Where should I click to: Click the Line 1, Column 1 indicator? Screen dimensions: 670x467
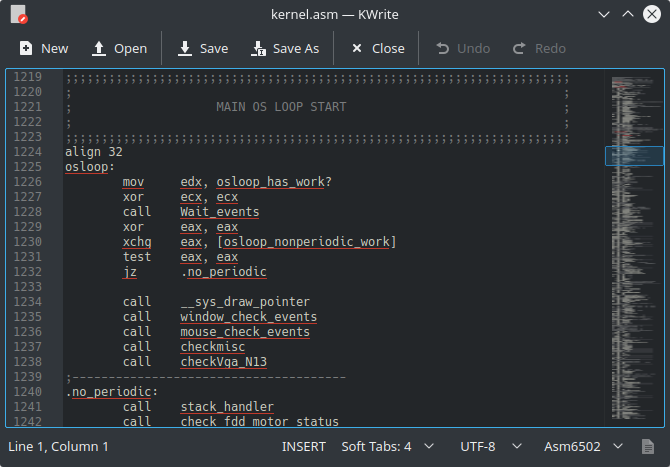point(58,446)
